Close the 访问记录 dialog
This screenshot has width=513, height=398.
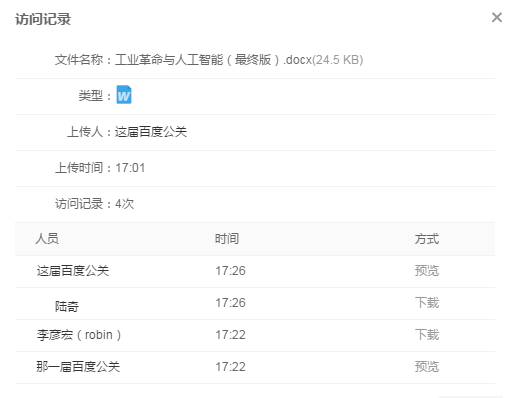[x=497, y=17]
